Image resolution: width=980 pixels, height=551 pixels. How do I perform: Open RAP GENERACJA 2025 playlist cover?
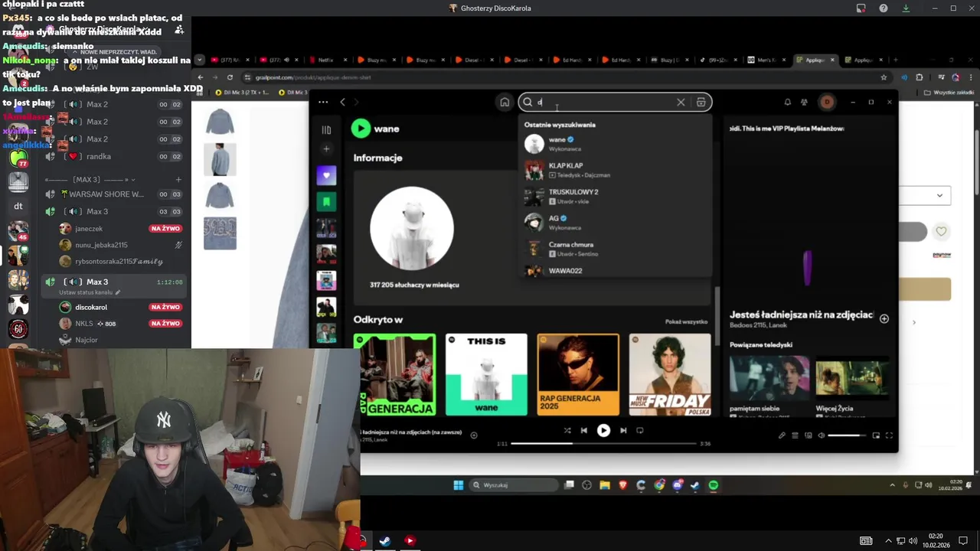click(x=578, y=374)
